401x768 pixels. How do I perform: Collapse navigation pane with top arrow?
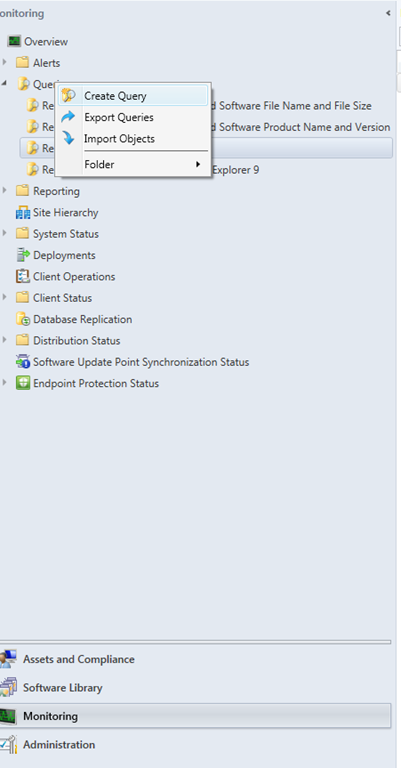pyautogui.click(x=388, y=13)
